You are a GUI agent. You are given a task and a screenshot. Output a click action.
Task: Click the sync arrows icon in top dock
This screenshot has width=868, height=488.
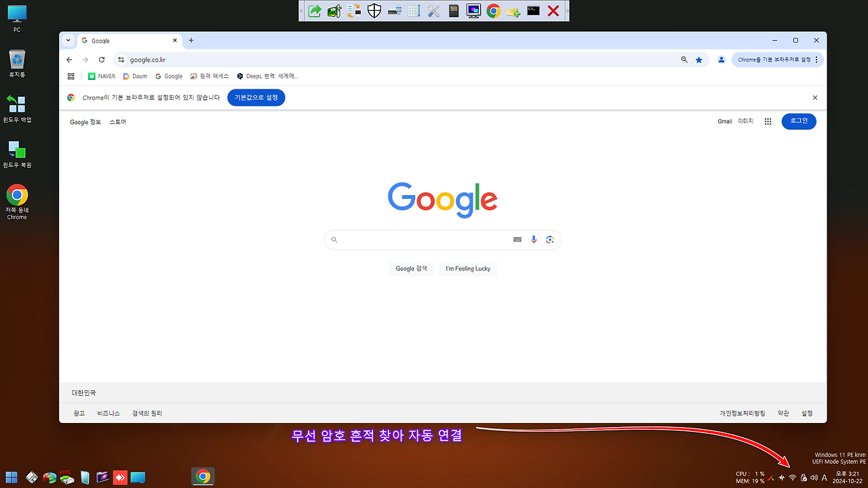click(354, 10)
